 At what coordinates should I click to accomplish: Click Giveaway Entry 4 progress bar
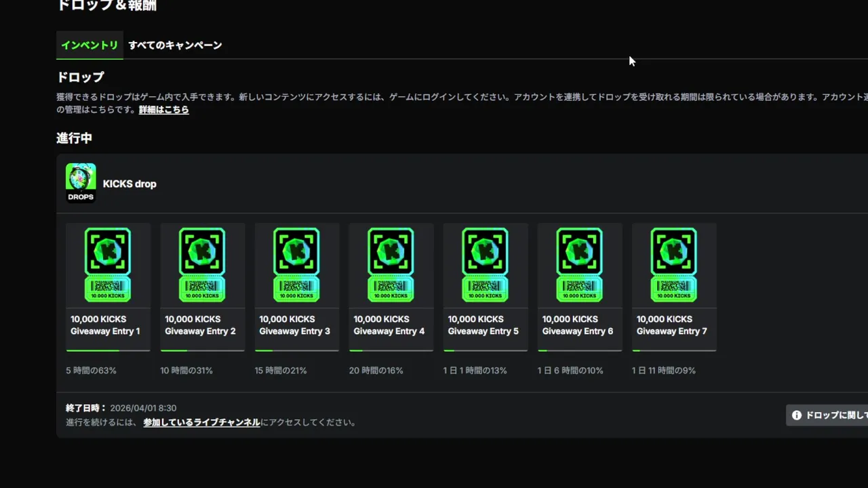click(391, 350)
